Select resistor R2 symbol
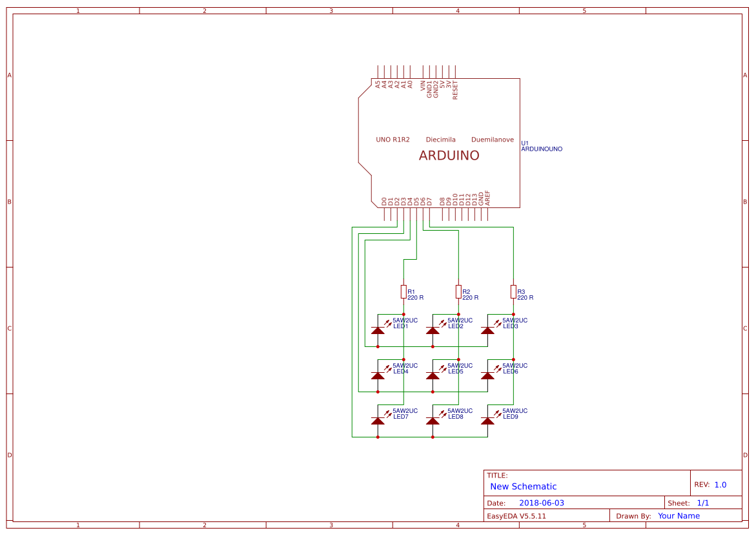Screen dimensions: 756x535 (x=458, y=291)
